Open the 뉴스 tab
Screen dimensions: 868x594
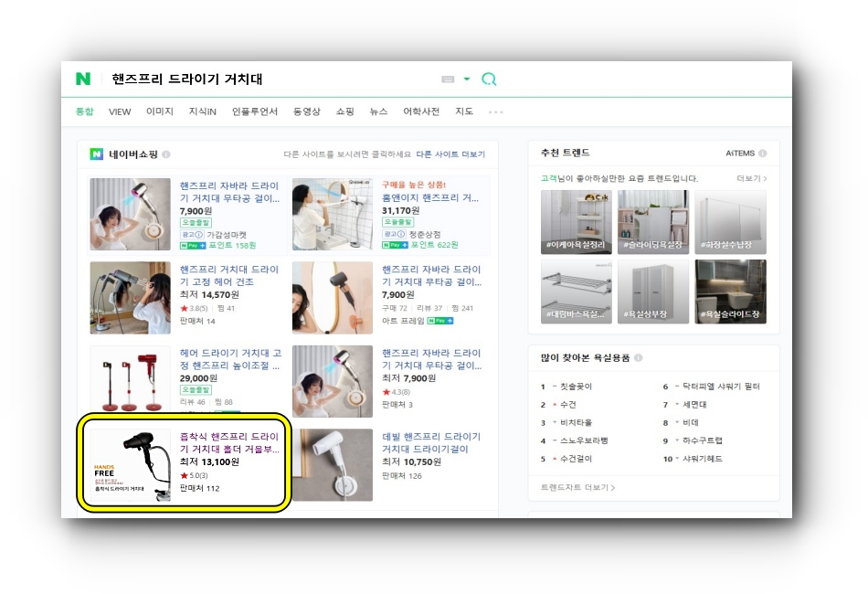[x=378, y=111]
